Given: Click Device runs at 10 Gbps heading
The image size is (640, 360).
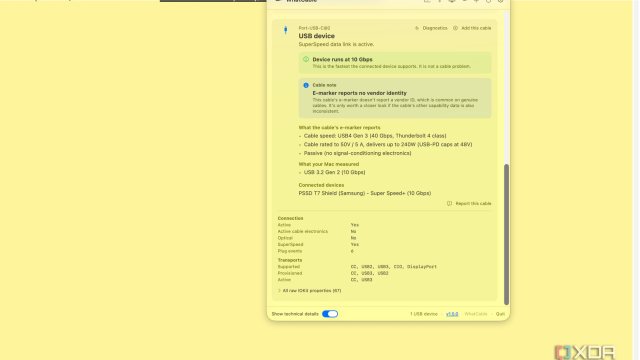Looking at the screenshot, I should (x=342, y=59).
